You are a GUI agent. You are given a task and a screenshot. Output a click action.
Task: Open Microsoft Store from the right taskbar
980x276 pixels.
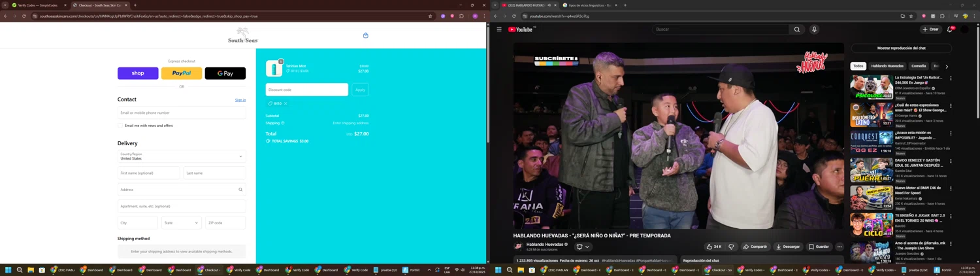pyautogui.click(x=532, y=269)
